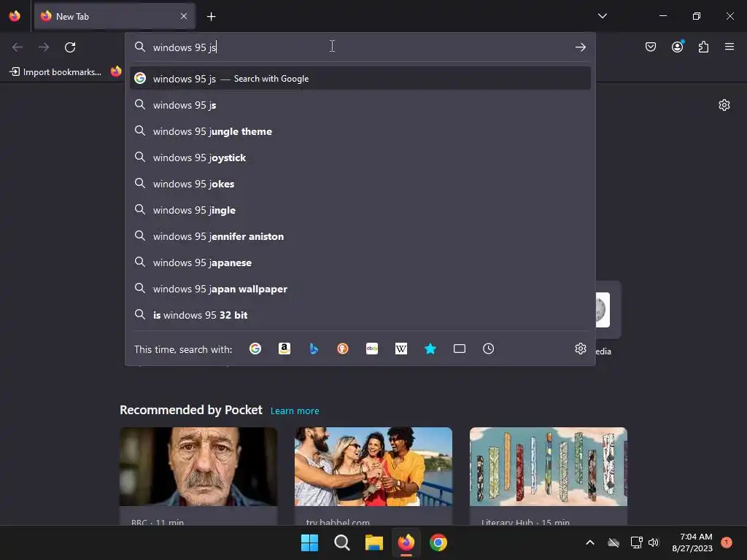Open Pocket 'Learn more' link
747x560 pixels.
[295, 411]
